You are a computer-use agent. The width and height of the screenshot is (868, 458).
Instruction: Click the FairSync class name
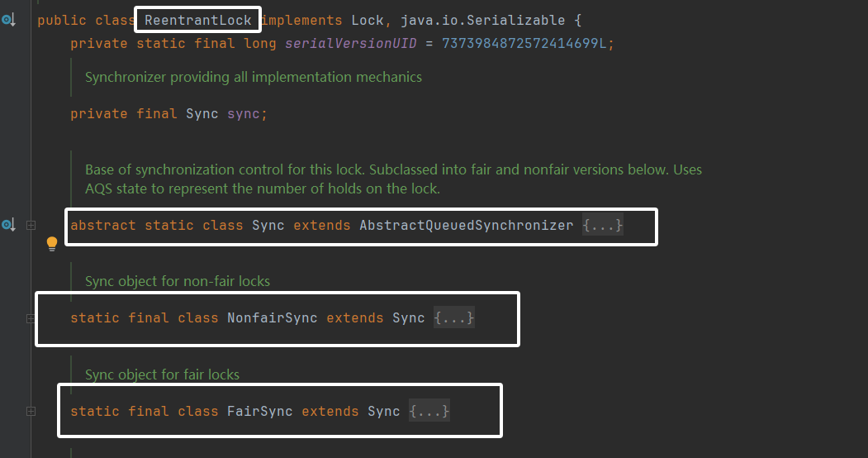[259, 411]
